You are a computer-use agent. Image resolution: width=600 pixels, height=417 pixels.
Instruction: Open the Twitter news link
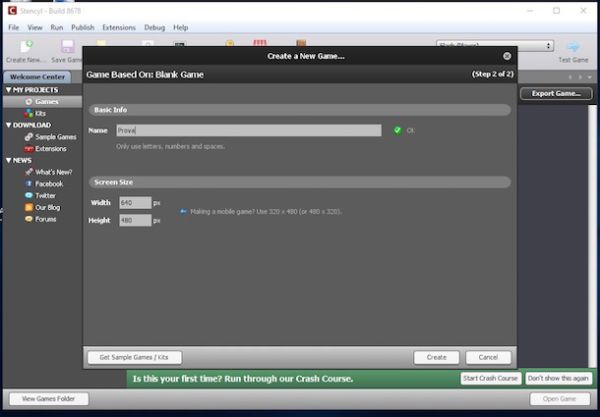coord(45,195)
